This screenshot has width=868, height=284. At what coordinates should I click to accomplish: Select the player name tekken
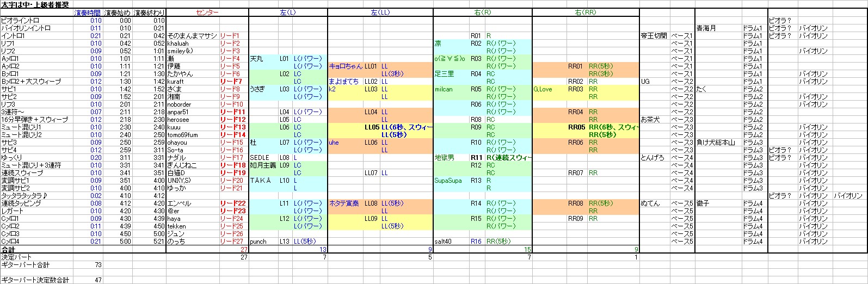click(x=192, y=226)
